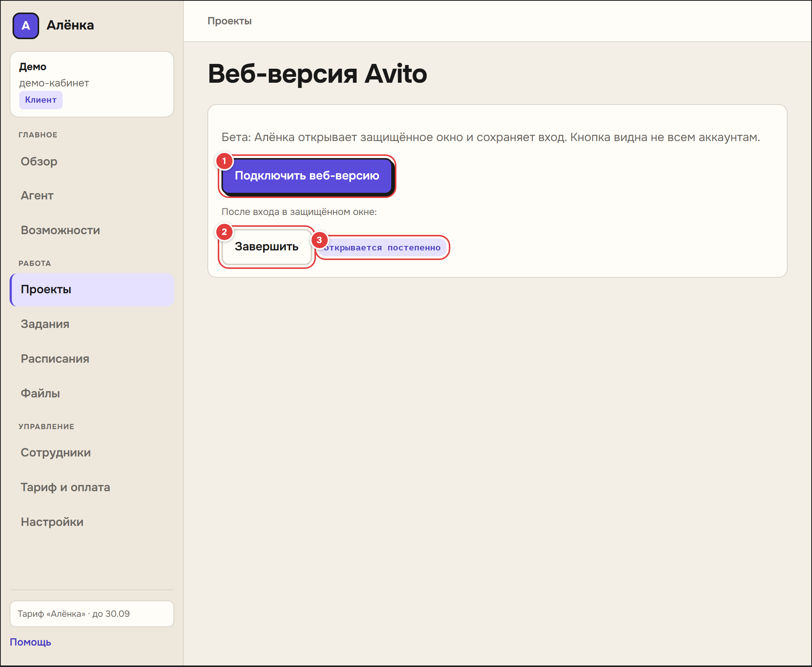Click the Подключить веб-версию button
This screenshot has width=812, height=667.
pyautogui.click(x=307, y=176)
